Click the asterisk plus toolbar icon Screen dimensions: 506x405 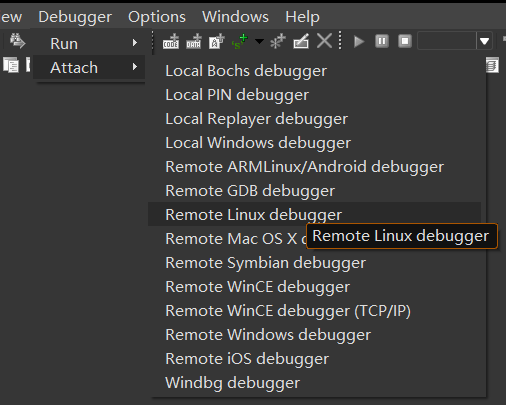point(278,41)
